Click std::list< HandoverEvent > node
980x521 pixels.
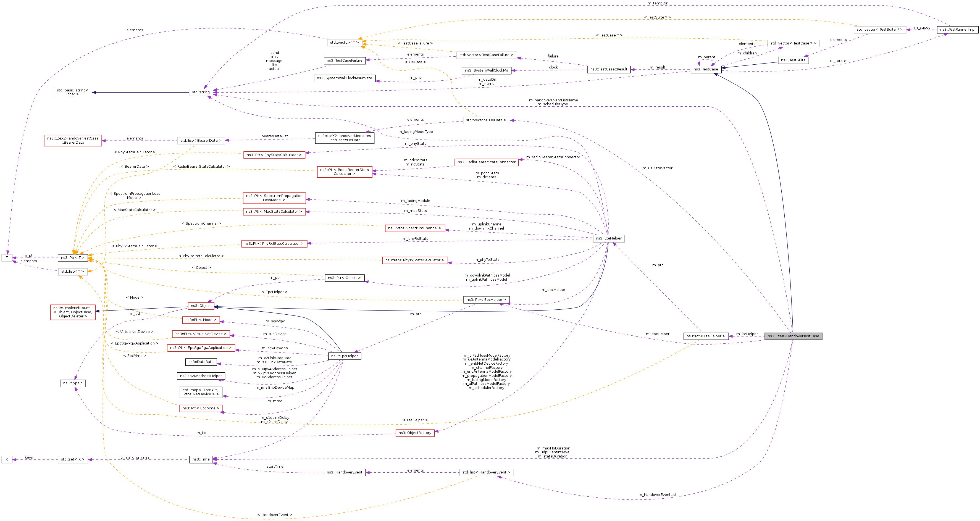(486, 473)
